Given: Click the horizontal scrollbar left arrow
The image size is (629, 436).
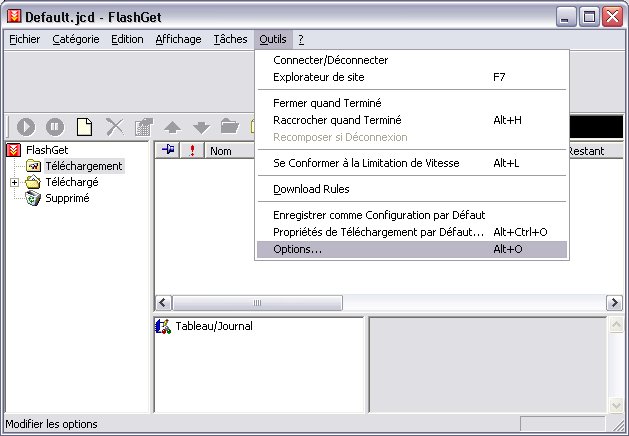Looking at the screenshot, I should (163, 302).
